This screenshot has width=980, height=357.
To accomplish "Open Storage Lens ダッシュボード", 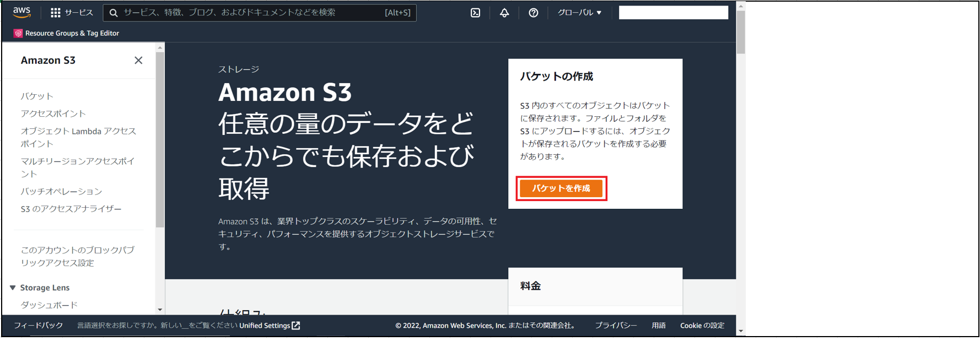I will click(49, 305).
